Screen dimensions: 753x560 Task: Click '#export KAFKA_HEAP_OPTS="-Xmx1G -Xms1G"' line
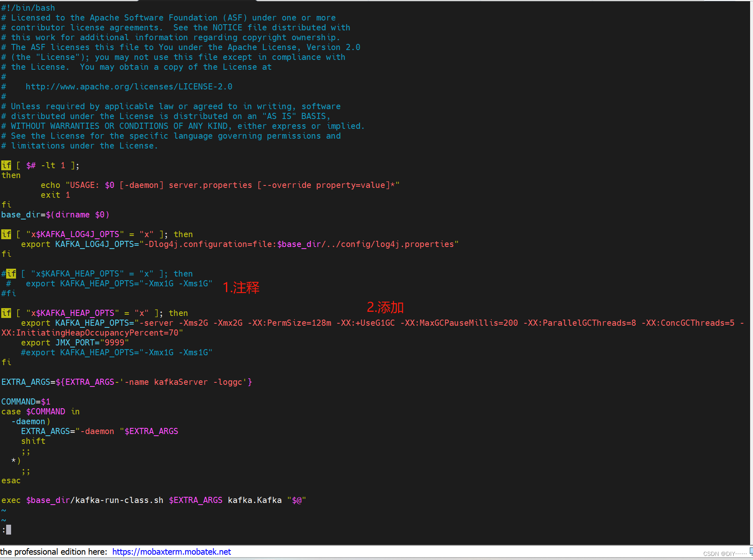pos(117,352)
